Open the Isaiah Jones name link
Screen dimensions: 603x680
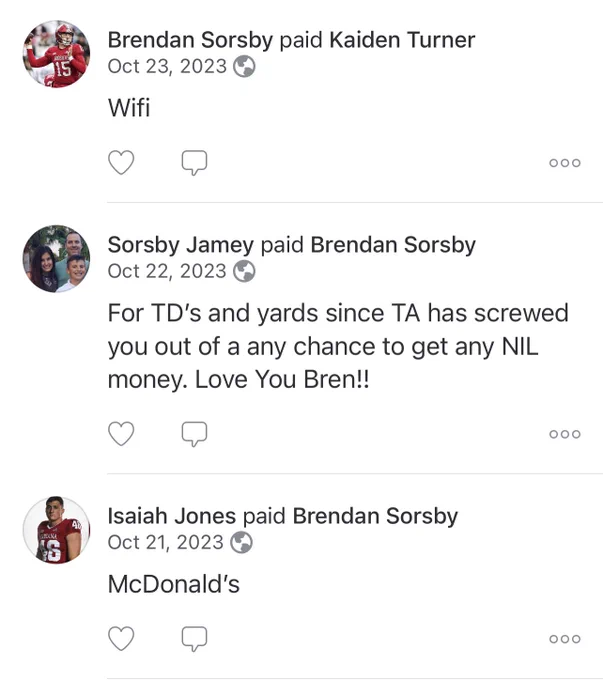pyautogui.click(x=172, y=516)
